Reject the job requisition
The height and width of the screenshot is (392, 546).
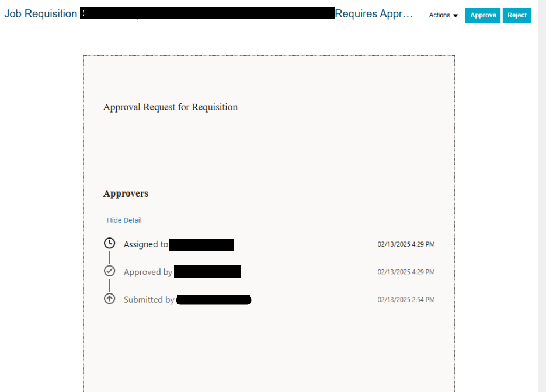coord(516,15)
